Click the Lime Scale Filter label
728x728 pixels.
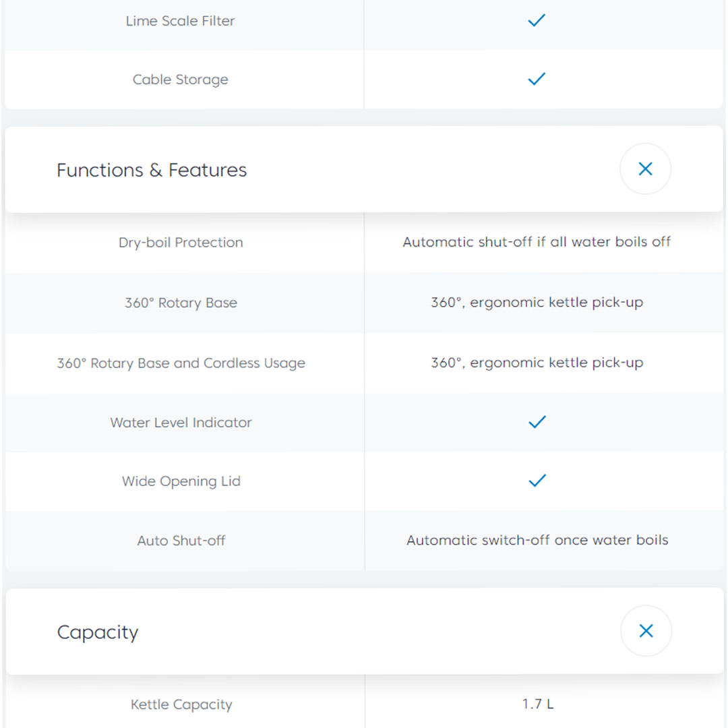[x=180, y=21]
